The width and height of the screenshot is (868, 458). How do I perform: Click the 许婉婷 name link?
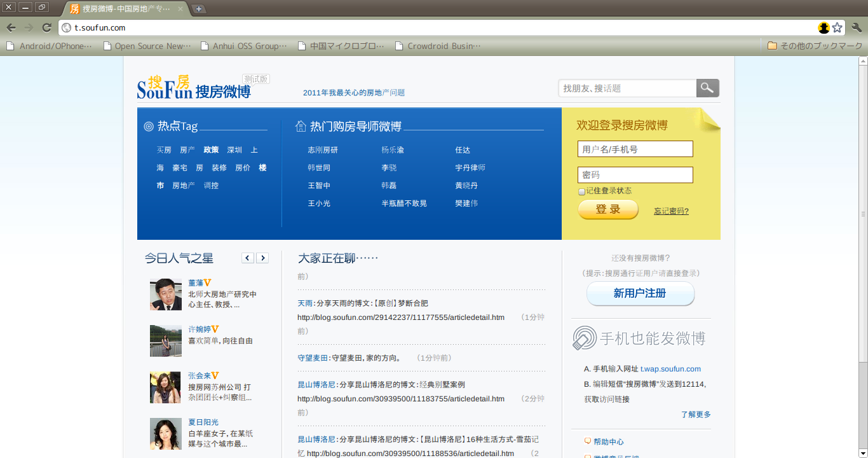(x=200, y=330)
